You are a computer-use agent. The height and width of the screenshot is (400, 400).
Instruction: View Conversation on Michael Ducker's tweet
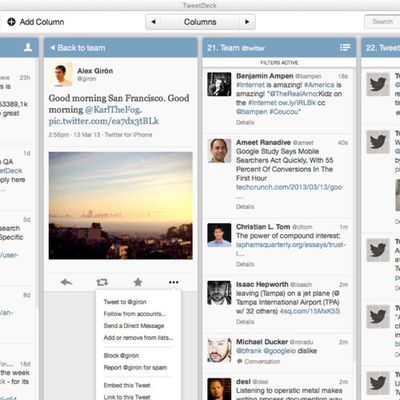coord(258,362)
